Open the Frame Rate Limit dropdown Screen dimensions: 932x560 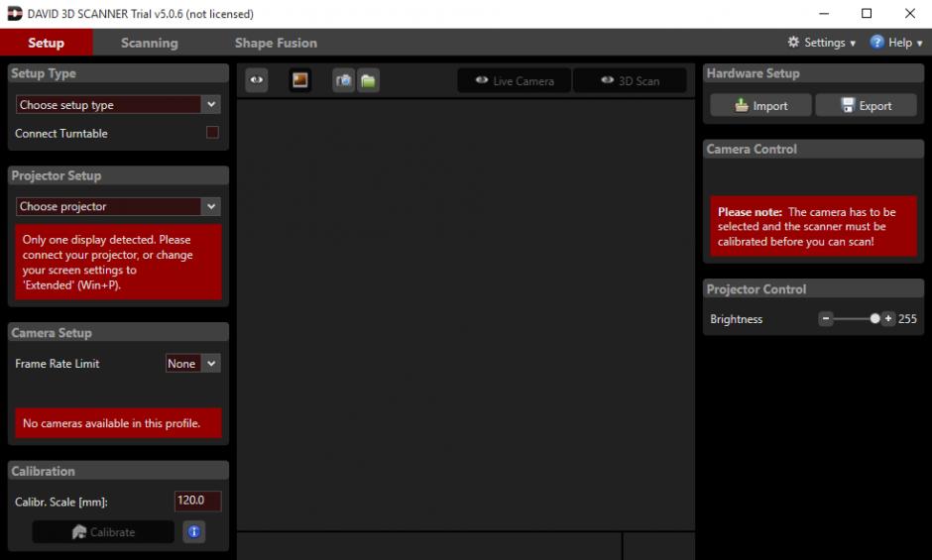[192, 363]
